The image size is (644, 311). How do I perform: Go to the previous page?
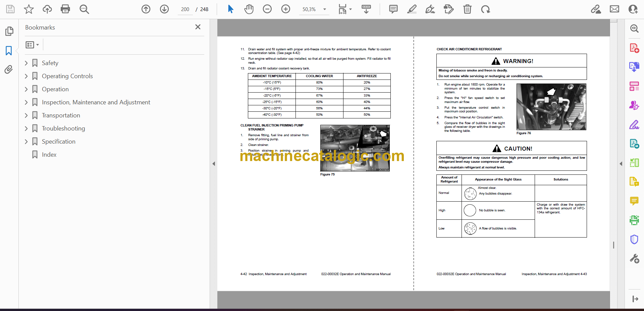[x=146, y=9]
